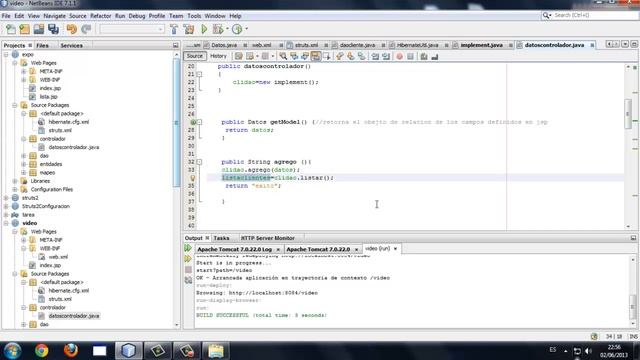Switch to the Files tab

42,45
